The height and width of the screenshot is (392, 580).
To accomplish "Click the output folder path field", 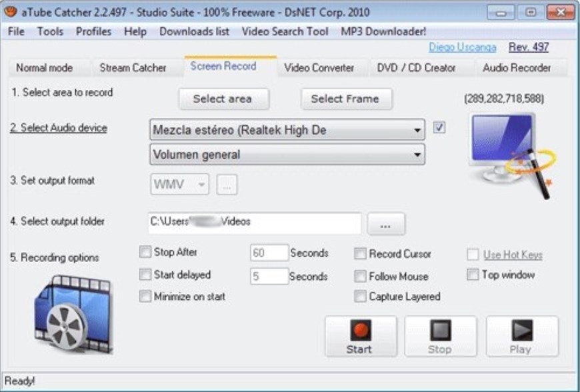I will [255, 223].
